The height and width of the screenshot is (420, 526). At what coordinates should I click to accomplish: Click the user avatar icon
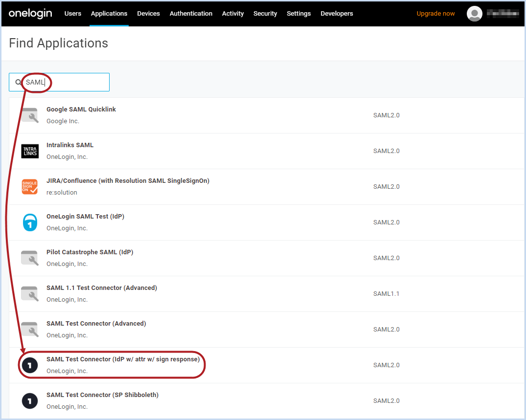click(x=474, y=14)
